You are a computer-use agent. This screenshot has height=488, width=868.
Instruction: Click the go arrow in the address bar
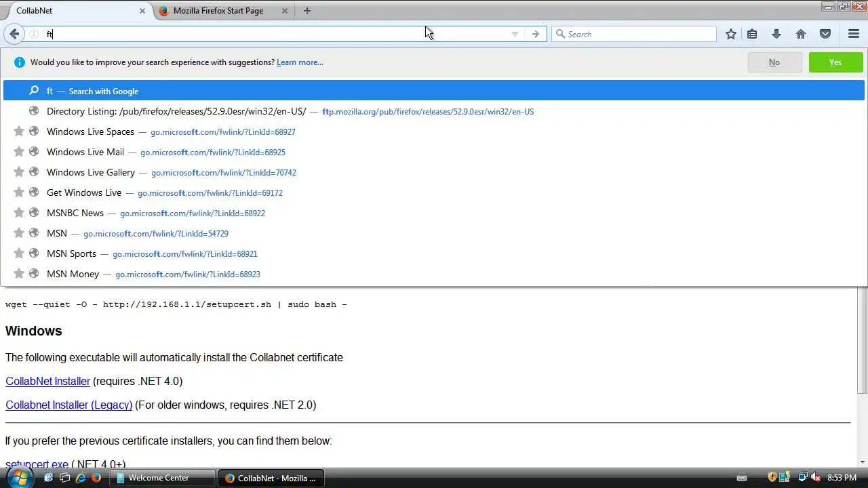point(536,34)
